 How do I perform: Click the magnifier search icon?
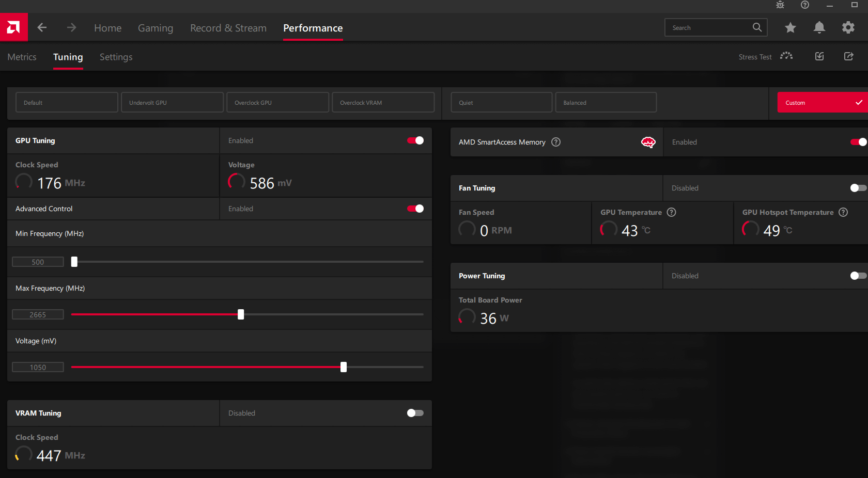[757, 27]
